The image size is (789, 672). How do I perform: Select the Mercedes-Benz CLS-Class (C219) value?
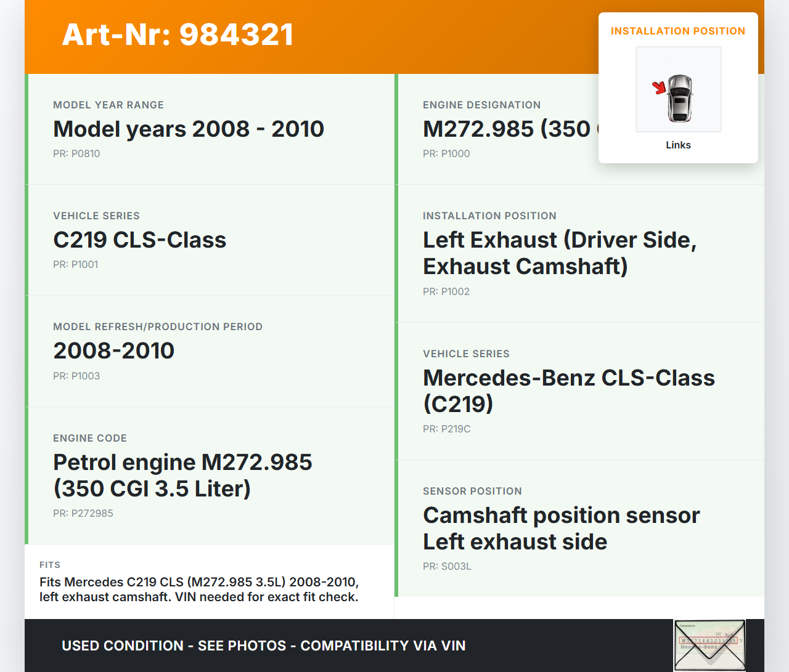[x=569, y=391]
